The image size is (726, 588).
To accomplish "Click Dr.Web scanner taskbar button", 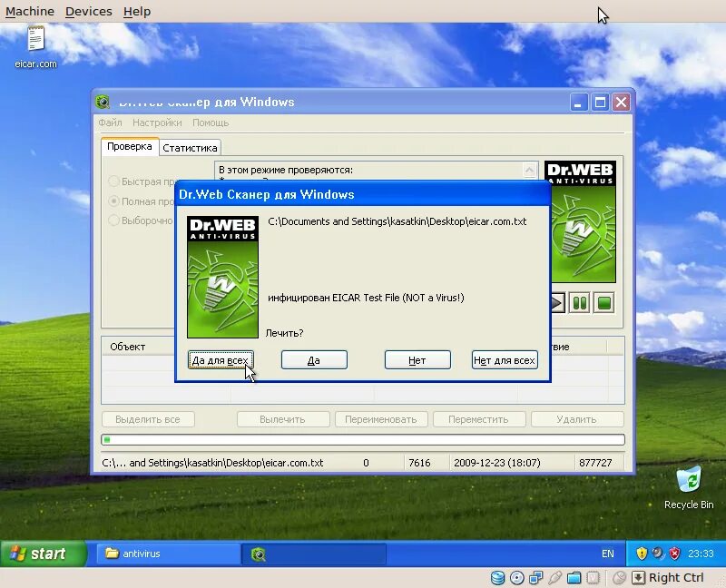I will (x=314, y=554).
